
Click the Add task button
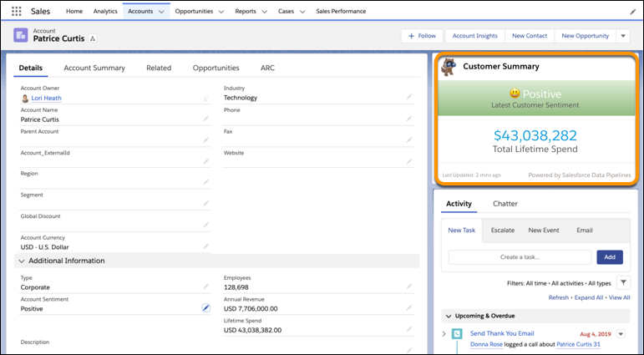pos(610,257)
